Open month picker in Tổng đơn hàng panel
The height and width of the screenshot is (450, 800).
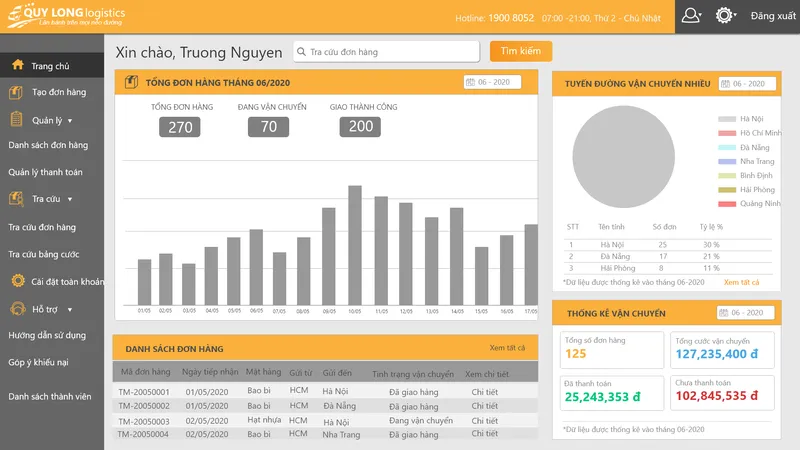tap(492, 82)
